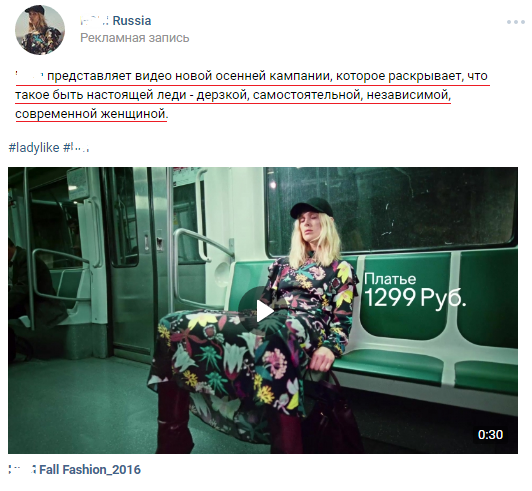Click the Рекламная запись label under page name
The height and width of the screenshot is (491, 532).
[135, 38]
